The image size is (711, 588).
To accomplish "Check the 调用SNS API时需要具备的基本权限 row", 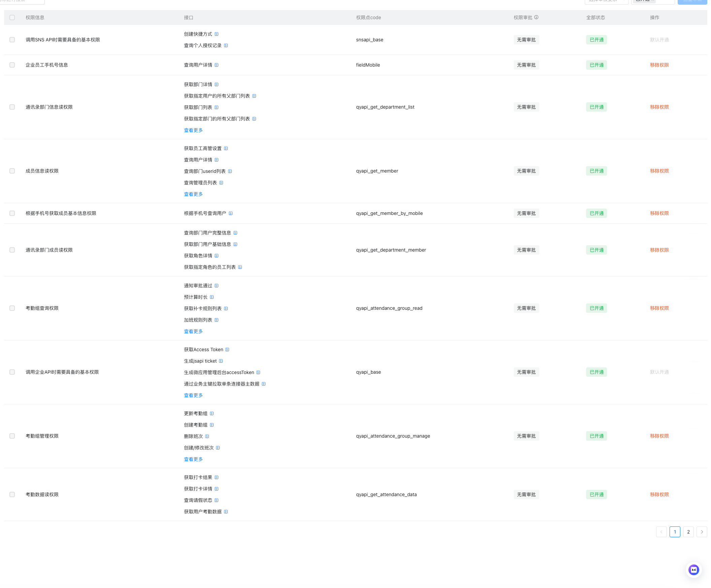I will [12, 40].
